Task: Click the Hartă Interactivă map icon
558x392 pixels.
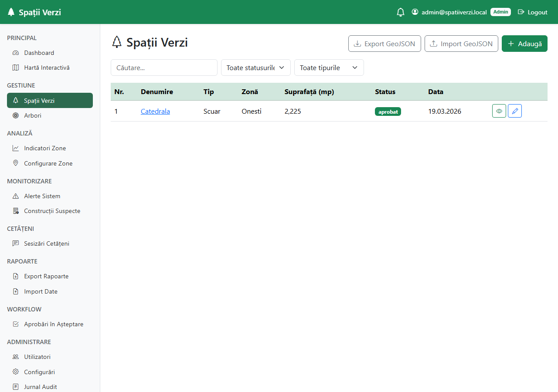Action: tap(16, 68)
